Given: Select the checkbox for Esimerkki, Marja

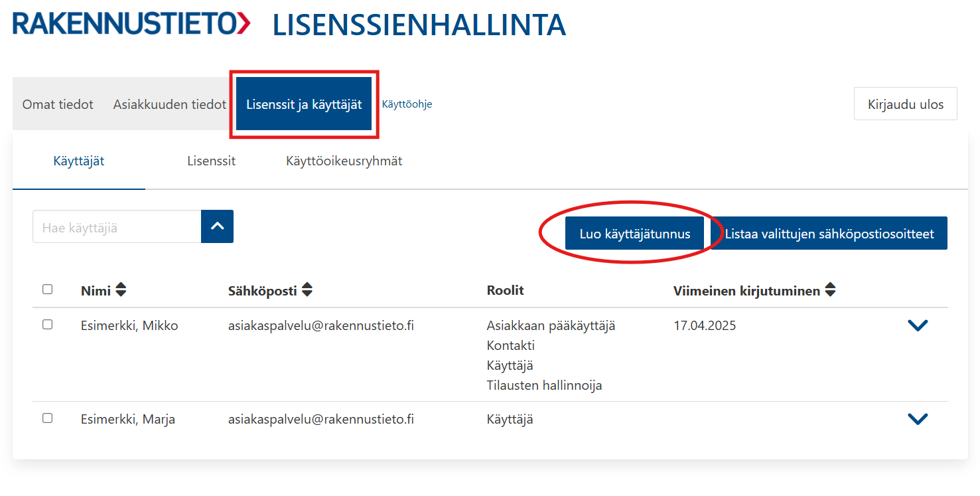Looking at the screenshot, I should [47, 418].
